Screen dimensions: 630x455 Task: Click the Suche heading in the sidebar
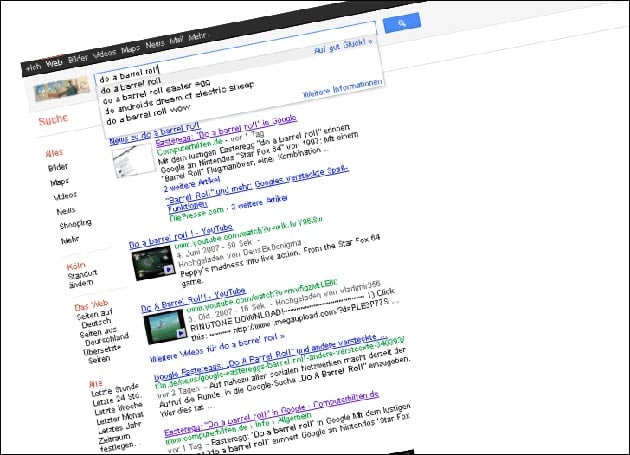pyautogui.click(x=53, y=119)
